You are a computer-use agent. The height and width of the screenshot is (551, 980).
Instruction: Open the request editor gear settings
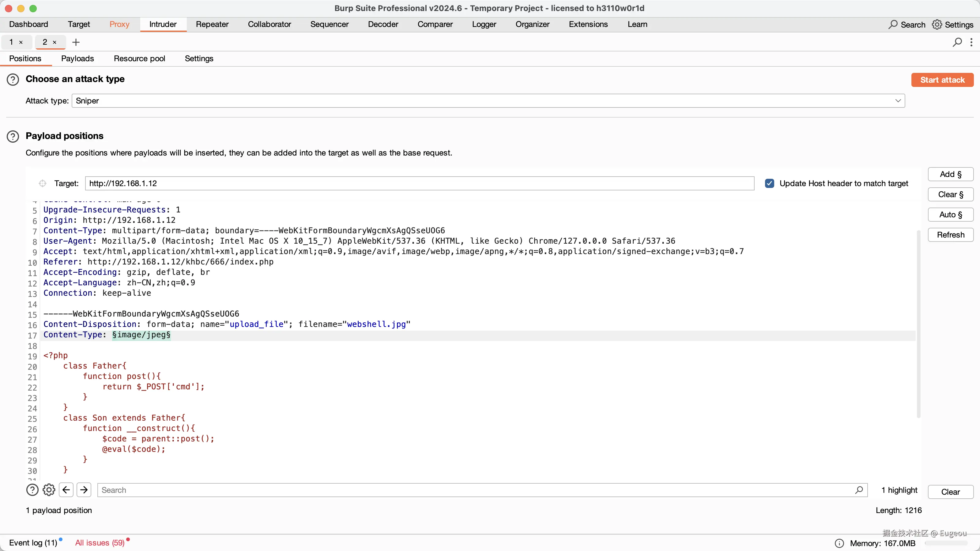pyautogui.click(x=49, y=490)
